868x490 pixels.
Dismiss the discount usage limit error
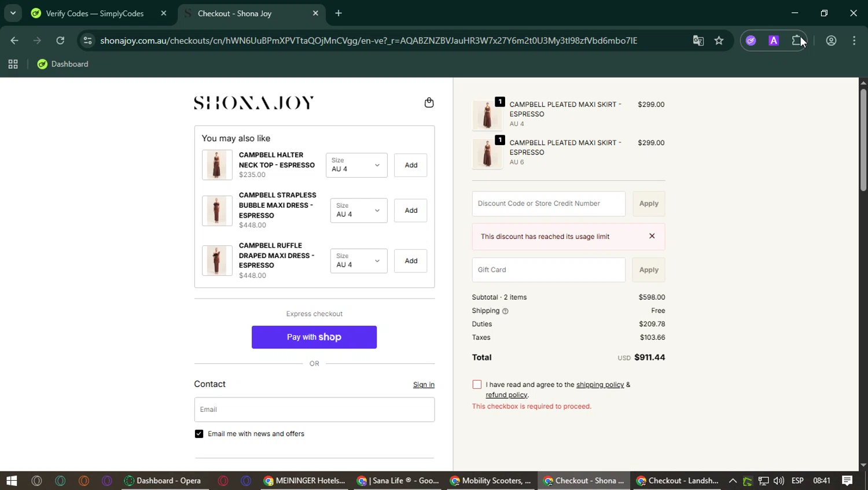coord(652,236)
